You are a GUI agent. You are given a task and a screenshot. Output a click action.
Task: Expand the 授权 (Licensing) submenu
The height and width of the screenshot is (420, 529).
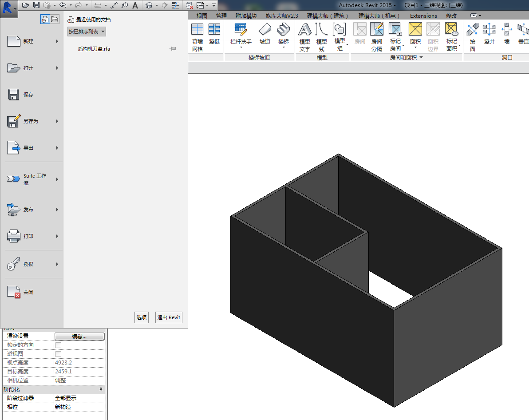tap(57, 264)
